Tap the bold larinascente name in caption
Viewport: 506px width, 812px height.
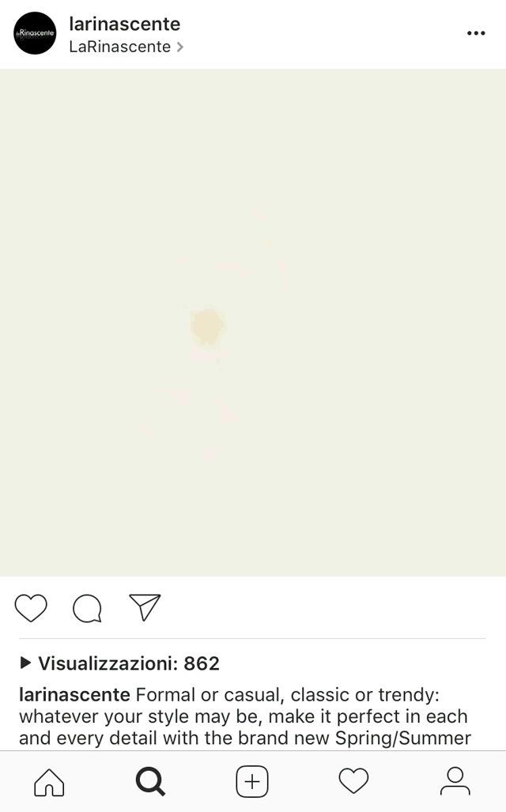(74, 694)
